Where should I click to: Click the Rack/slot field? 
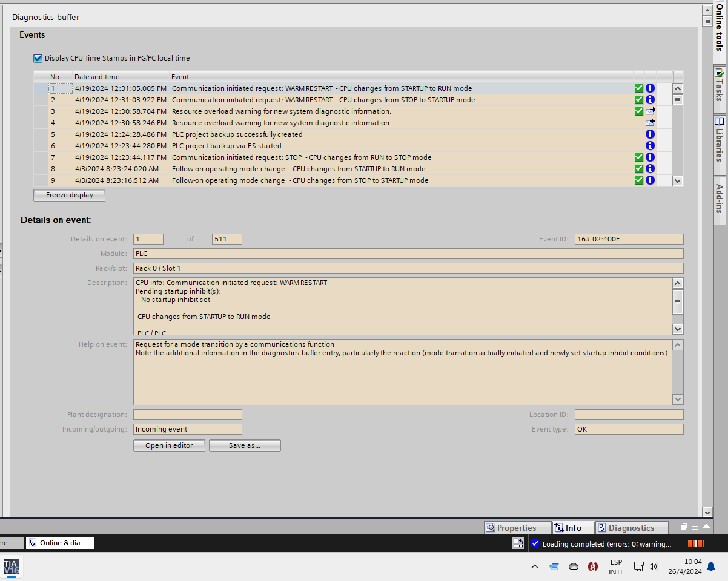click(x=408, y=268)
